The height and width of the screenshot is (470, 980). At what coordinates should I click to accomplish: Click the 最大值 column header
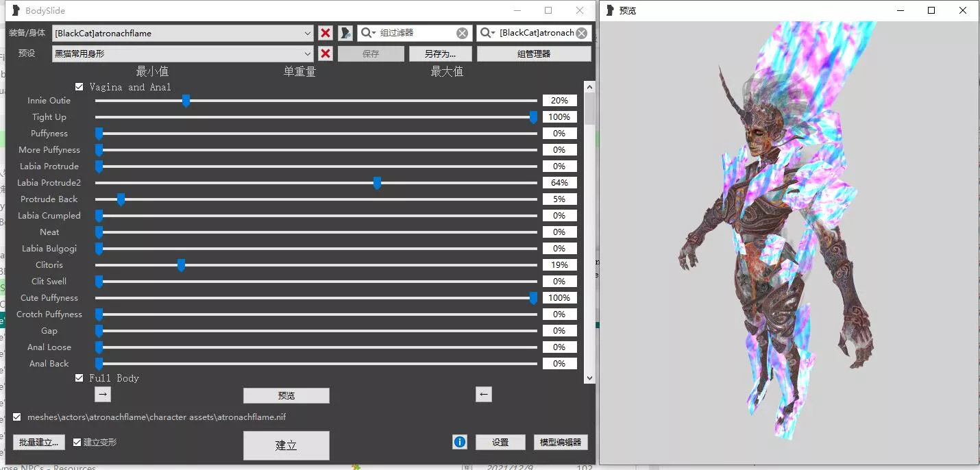click(x=447, y=71)
